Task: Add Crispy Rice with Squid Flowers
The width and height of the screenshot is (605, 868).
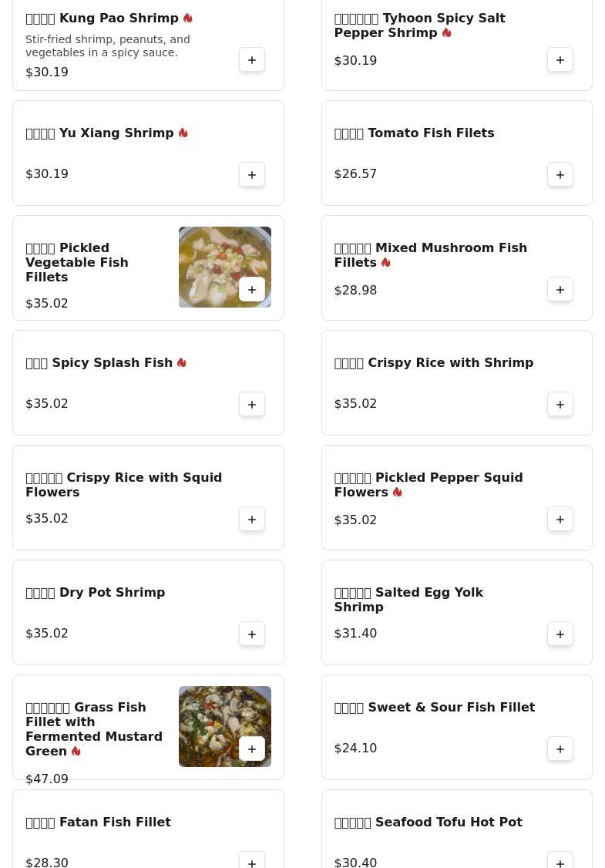Action: pyautogui.click(x=252, y=520)
